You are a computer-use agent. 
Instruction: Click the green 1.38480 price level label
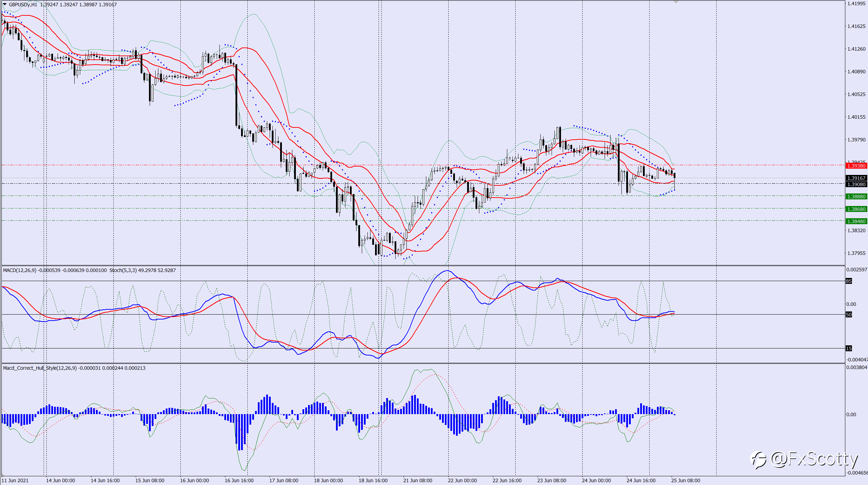[856, 221]
